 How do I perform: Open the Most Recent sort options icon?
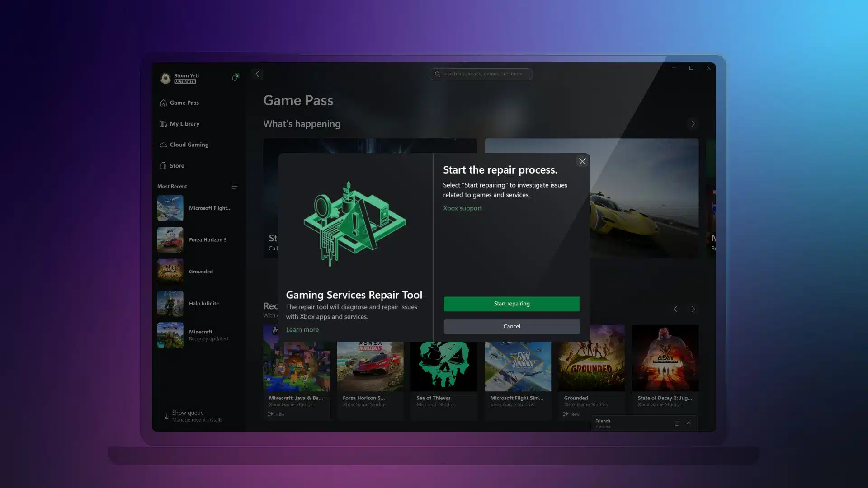pos(234,186)
